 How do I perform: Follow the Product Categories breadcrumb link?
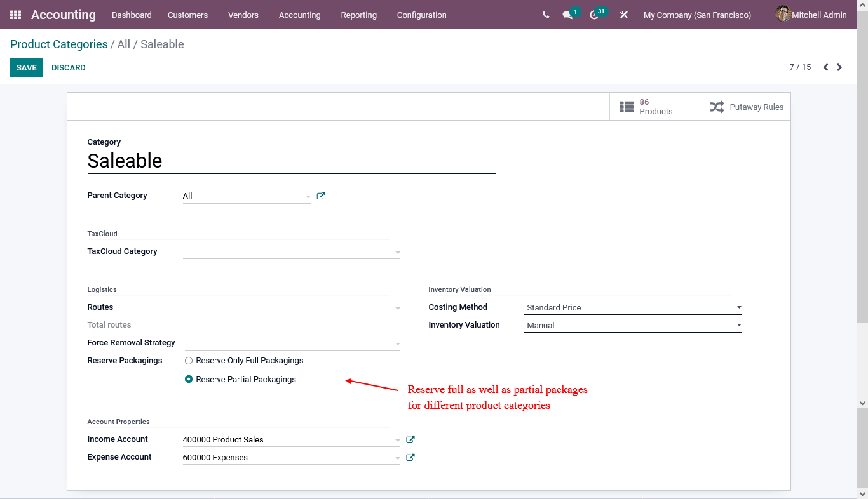pyautogui.click(x=59, y=44)
